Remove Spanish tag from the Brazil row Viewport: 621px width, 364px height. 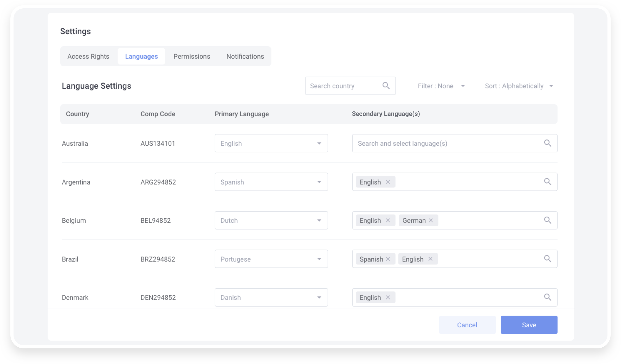pyautogui.click(x=388, y=259)
